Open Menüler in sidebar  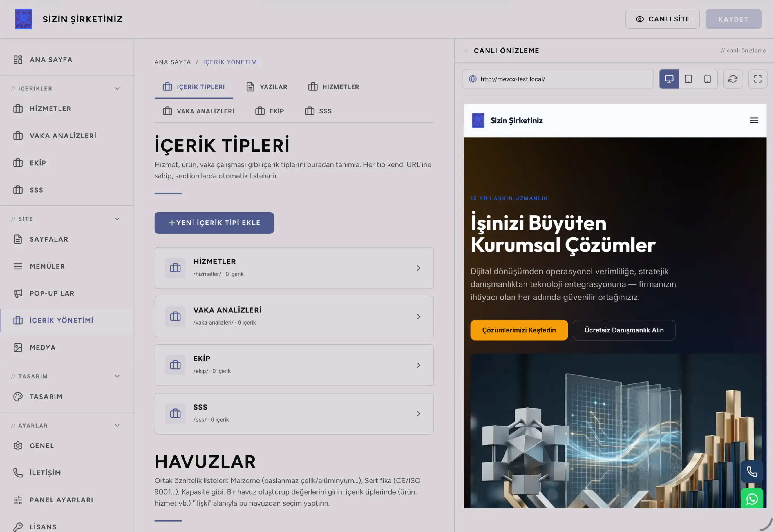(x=67, y=266)
